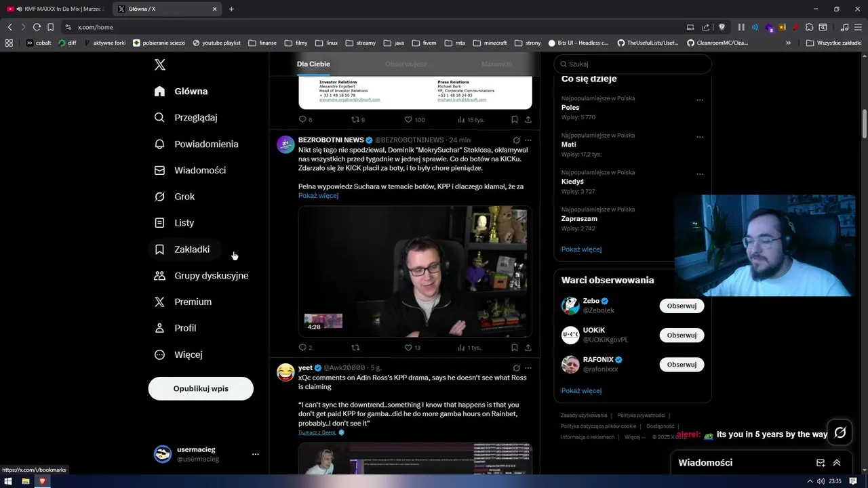Play the MokrySuchar video thumbnail
The height and width of the screenshot is (488, 868).
pos(415,272)
